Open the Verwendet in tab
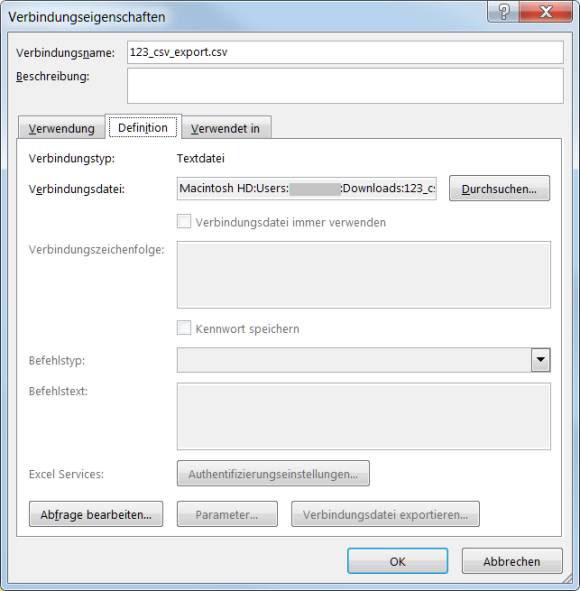Screen dimensions: 580x591 pyautogui.click(x=225, y=128)
